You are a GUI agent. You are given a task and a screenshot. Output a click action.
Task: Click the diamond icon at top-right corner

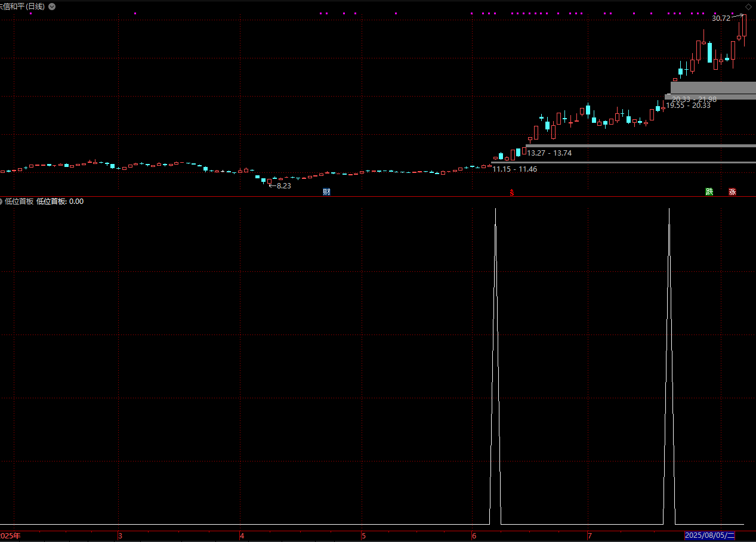[748, 6]
